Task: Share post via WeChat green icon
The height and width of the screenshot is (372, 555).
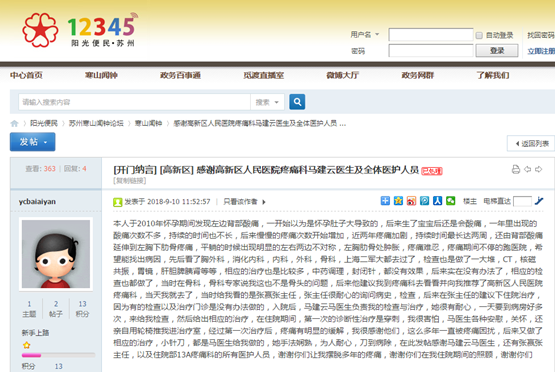Action: pos(451,201)
